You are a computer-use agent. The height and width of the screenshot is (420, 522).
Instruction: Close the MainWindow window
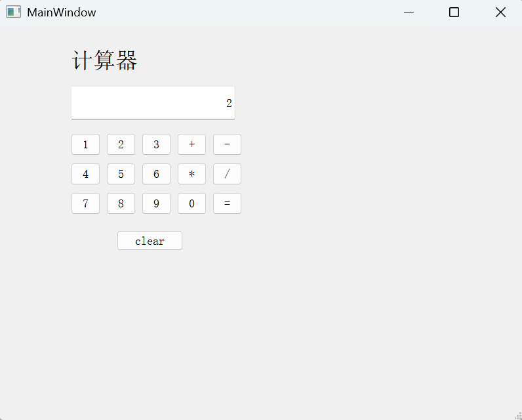pos(500,12)
